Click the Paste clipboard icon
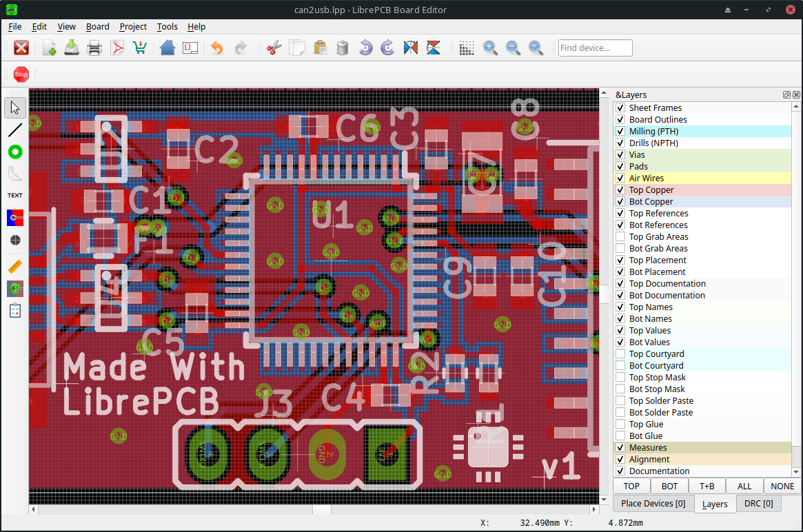Screen dimensions: 803x532 pos(320,48)
